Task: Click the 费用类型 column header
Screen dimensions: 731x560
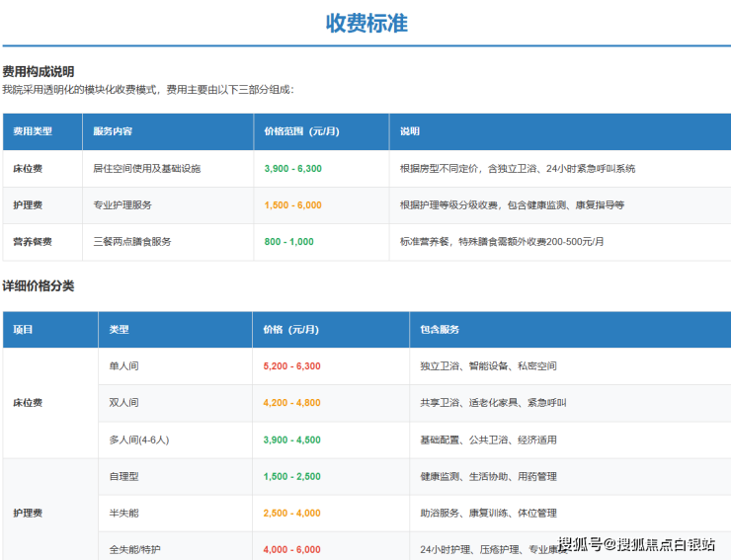Action: pyautogui.click(x=33, y=131)
